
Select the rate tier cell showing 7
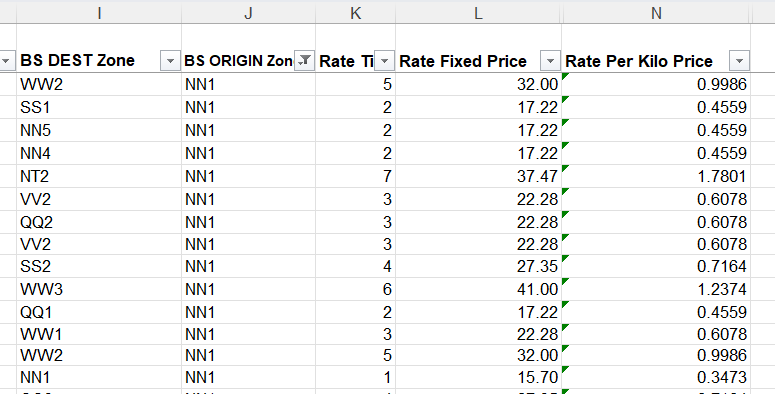point(355,176)
